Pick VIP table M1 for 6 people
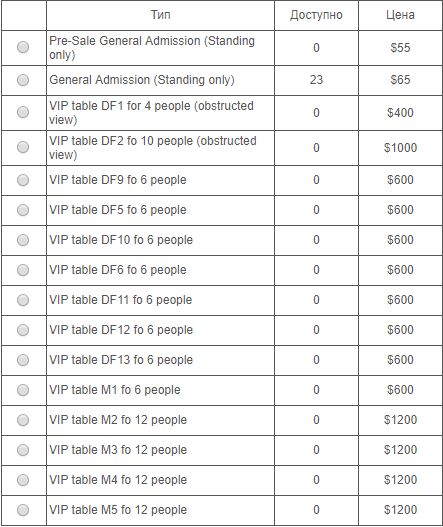Image resolution: width=443 pixels, height=527 pixels. coord(23,390)
